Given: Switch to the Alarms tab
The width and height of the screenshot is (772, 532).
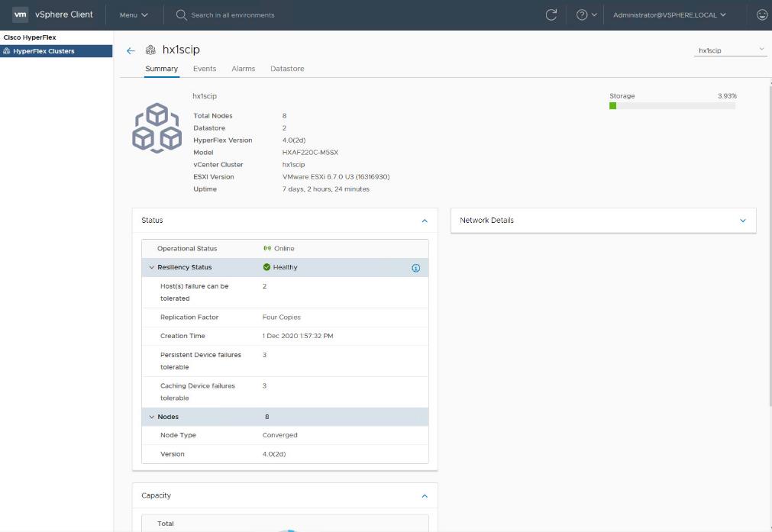Looking at the screenshot, I should click(244, 69).
